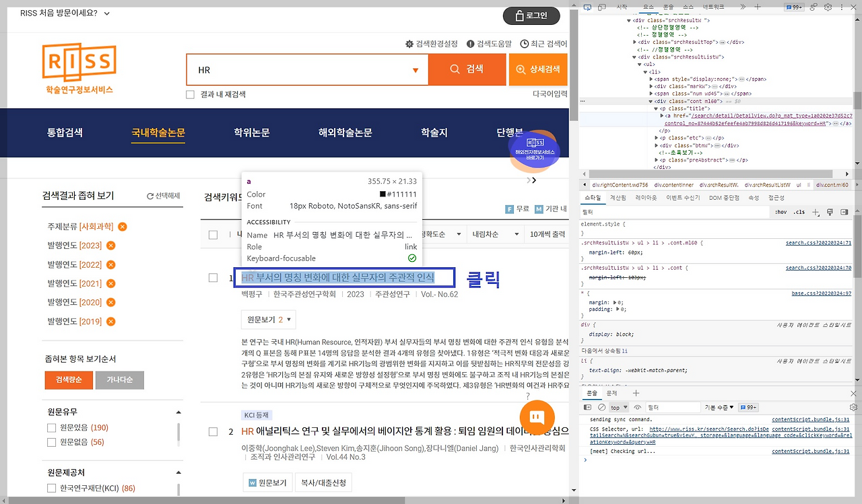Check the 원문없음 (56) filter

[x=51, y=442]
